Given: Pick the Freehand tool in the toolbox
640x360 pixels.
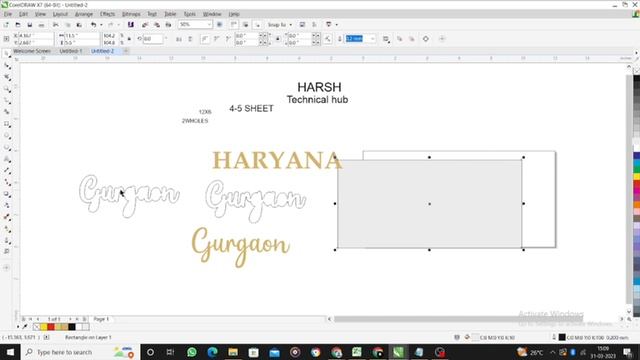Looking at the screenshot, I should pyautogui.click(x=7, y=100).
